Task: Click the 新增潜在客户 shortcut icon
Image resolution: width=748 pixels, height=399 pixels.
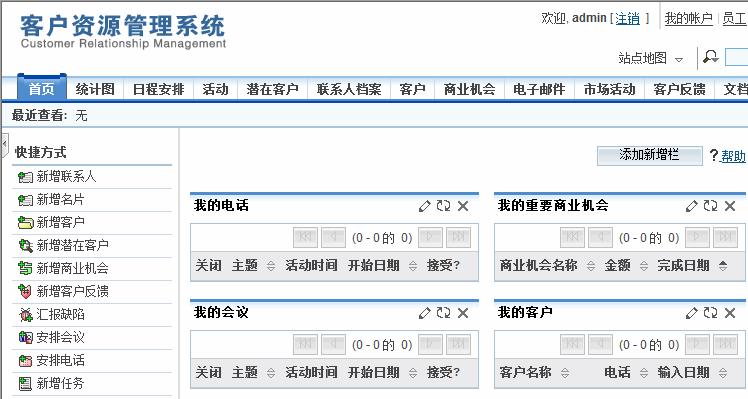Action: pos(25,246)
